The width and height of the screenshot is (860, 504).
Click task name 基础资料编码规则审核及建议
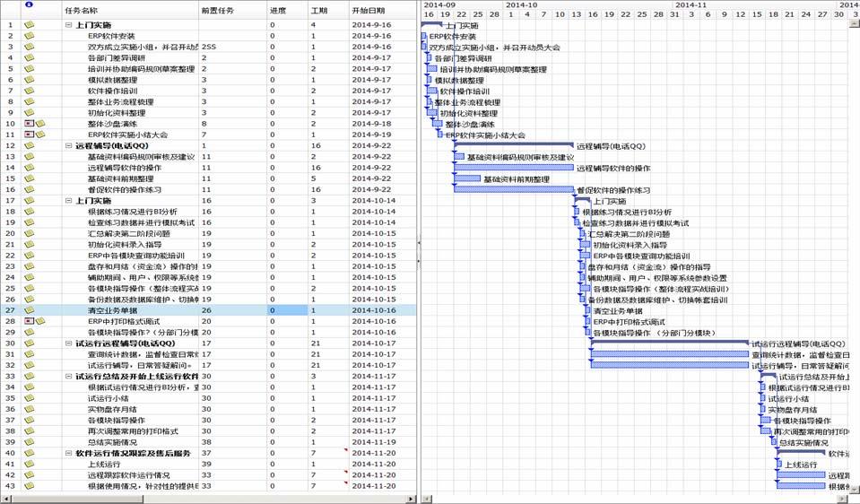click(x=141, y=156)
